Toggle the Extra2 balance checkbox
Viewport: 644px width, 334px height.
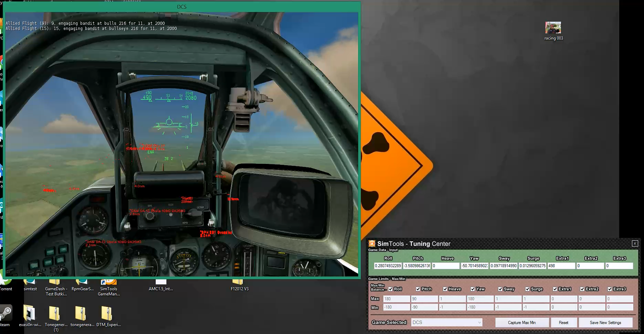582,289
